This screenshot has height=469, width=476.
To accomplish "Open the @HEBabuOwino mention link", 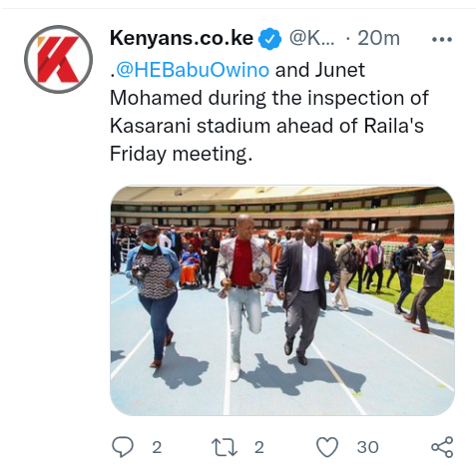I will pyautogui.click(x=193, y=70).
